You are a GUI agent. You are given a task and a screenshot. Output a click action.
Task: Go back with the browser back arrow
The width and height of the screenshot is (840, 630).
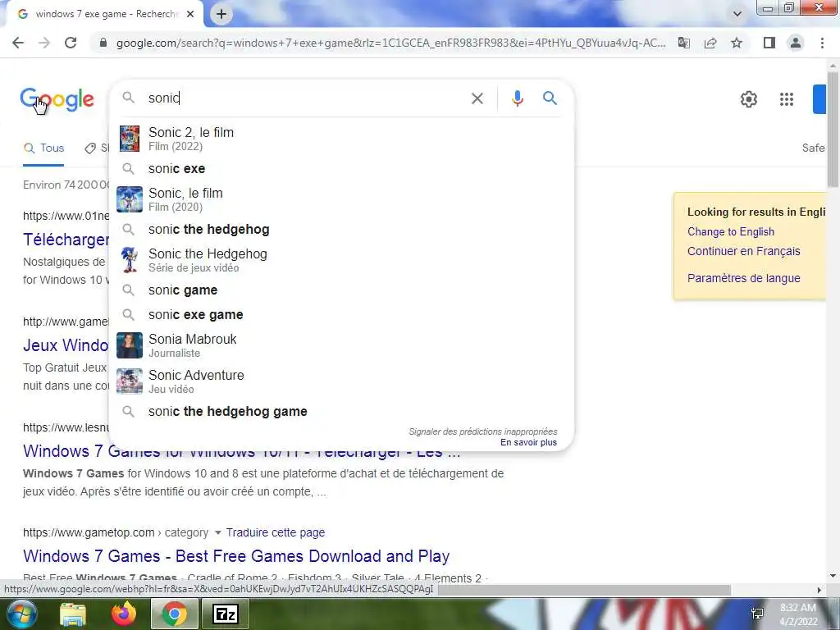pyautogui.click(x=18, y=43)
